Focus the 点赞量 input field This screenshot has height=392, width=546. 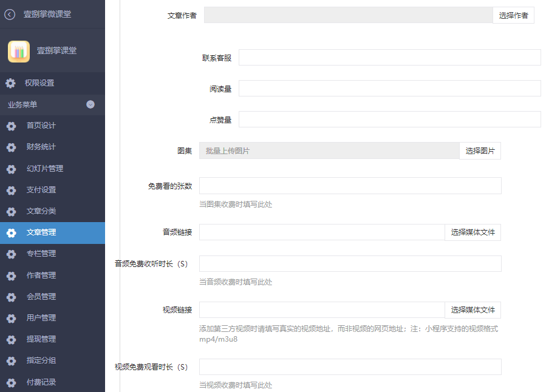pos(390,120)
